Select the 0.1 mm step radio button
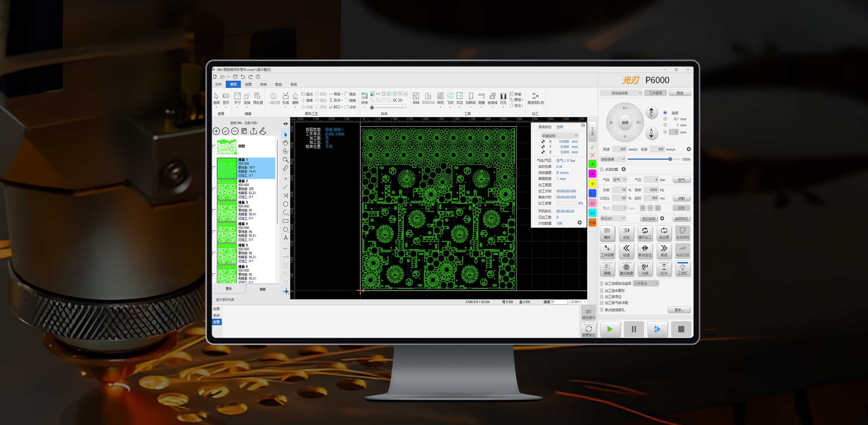This screenshot has width=868, height=425. (x=665, y=119)
